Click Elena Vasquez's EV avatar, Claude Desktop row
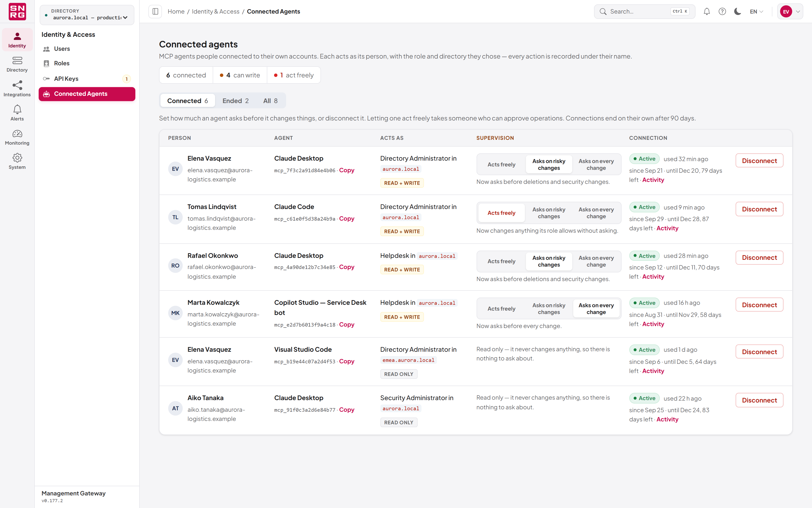The image size is (812, 508). tap(175, 169)
